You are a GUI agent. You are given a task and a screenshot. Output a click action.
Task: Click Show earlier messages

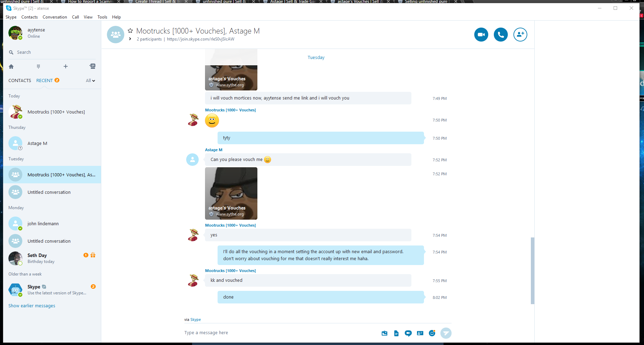pyautogui.click(x=32, y=306)
